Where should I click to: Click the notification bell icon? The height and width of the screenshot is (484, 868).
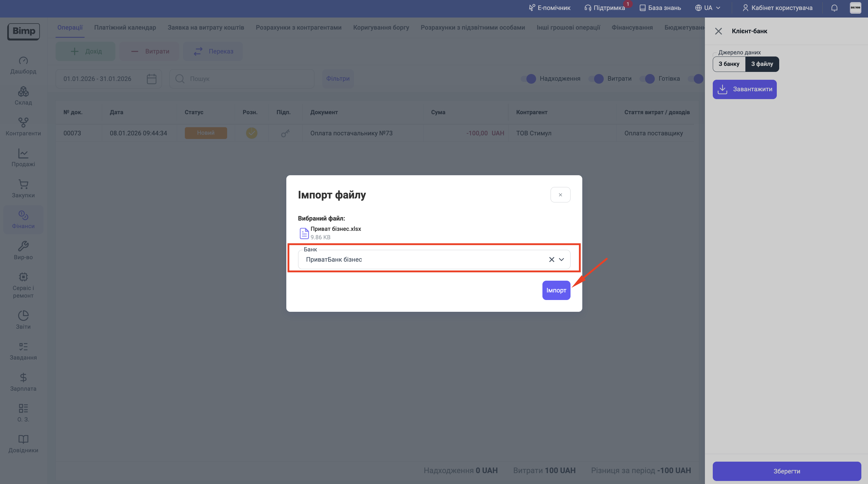click(x=834, y=8)
